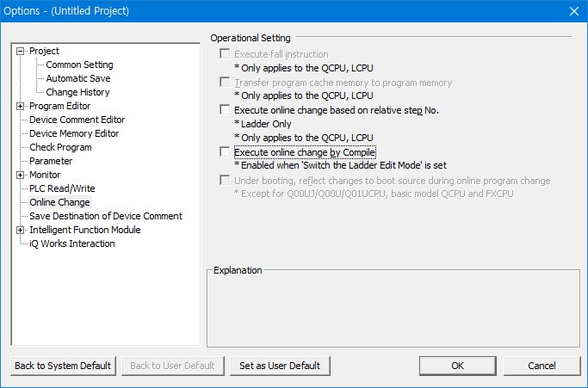Select Project in the options tree
The height and width of the screenshot is (388, 588).
click(x=44, y=51)
